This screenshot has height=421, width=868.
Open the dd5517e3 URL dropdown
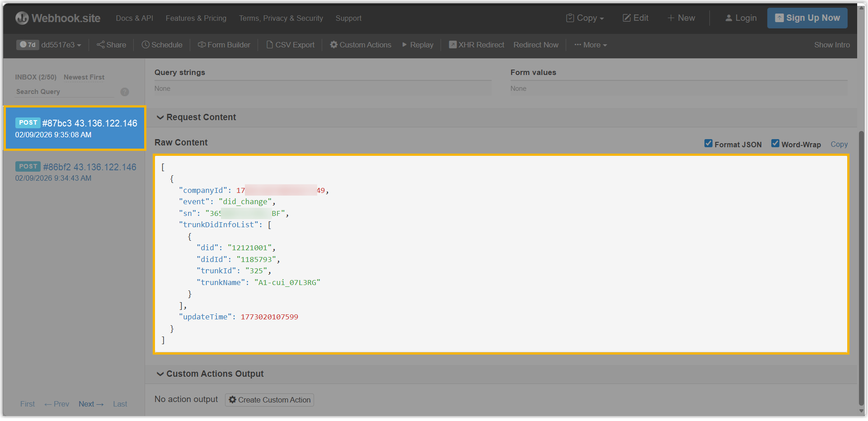[x=61, y=45]
